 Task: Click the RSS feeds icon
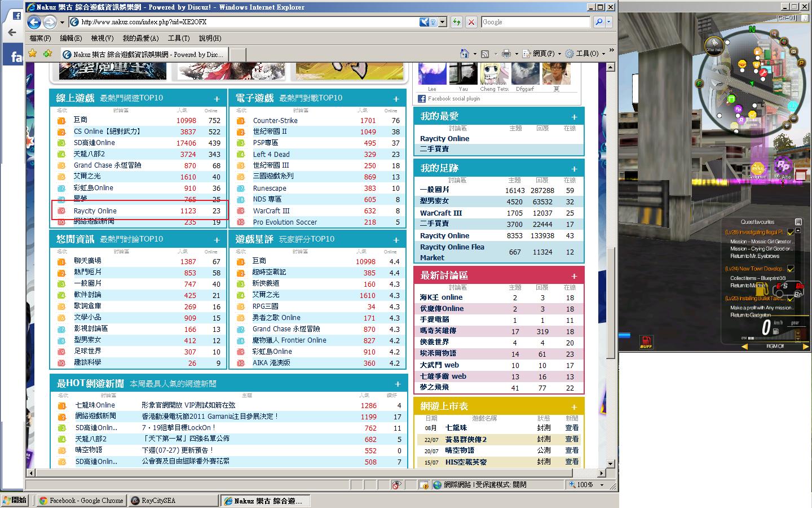coord(484,54)
